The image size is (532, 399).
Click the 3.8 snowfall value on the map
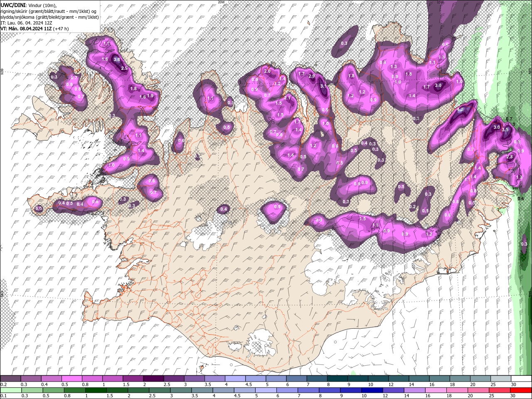(x=117, y=59)
